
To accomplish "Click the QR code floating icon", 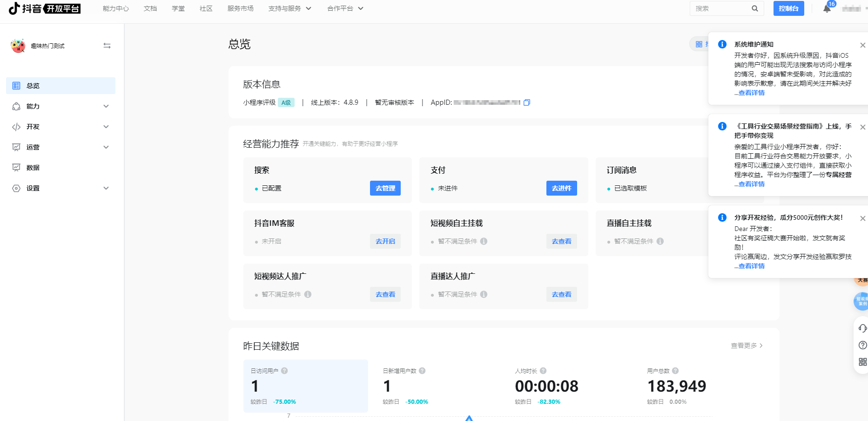I will [862, 362].
